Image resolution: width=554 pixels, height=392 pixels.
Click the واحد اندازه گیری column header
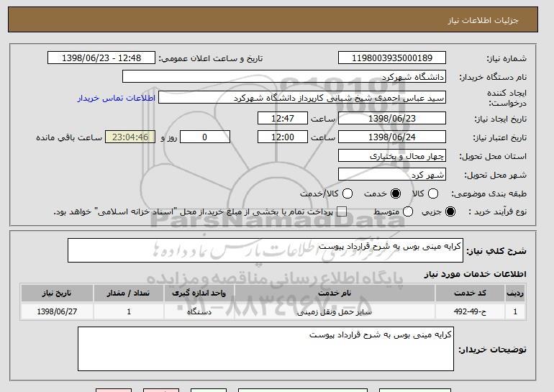[x=199, y=293]
